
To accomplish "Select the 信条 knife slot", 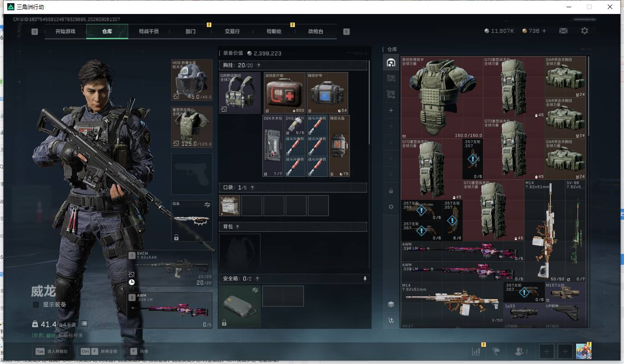I will coord(192,221).
